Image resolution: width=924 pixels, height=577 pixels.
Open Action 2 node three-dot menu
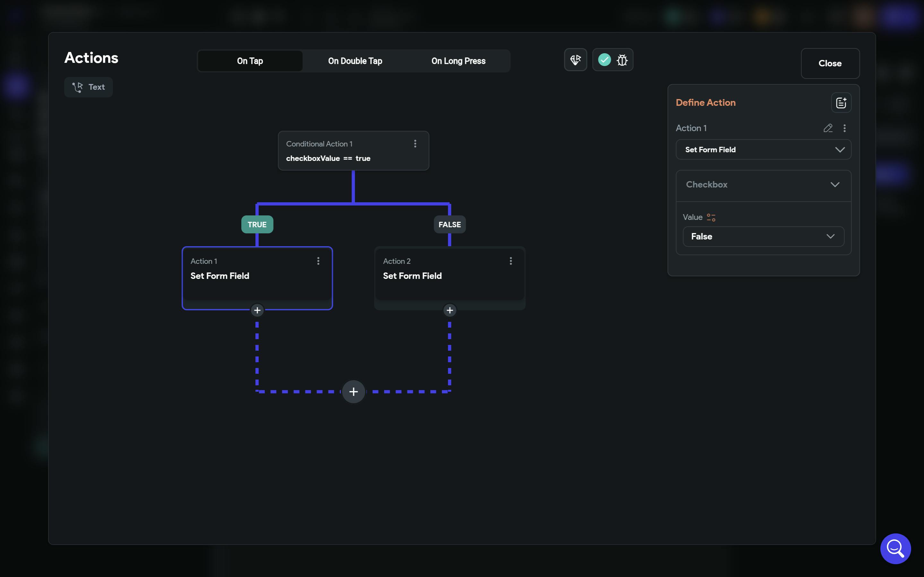pos(510,261)
